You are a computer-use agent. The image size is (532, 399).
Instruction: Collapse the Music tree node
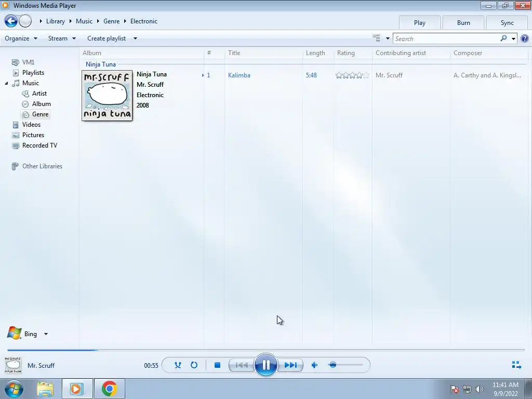point(6,83)
